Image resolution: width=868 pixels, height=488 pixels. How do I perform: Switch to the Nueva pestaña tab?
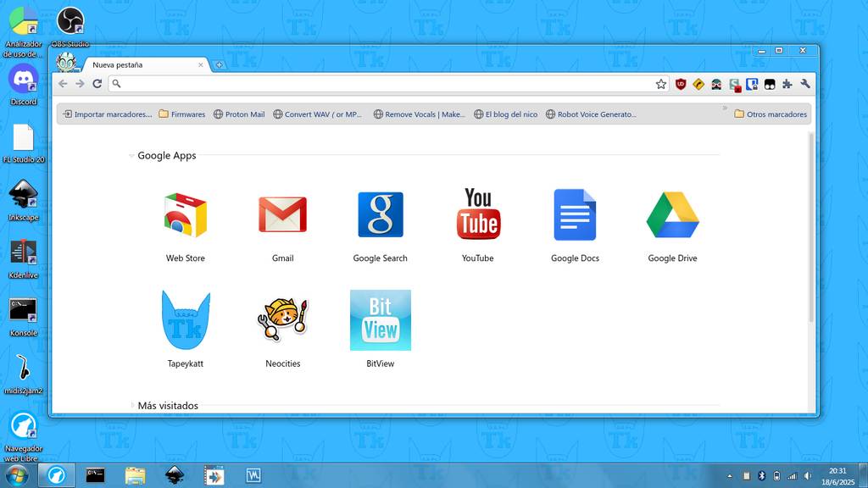145,64
